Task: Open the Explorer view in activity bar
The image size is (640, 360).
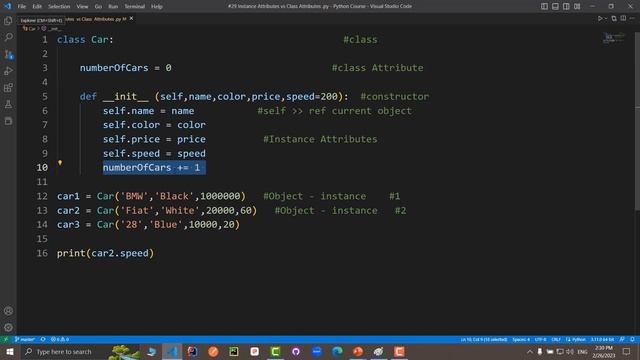Action: [x=8, y=21]
